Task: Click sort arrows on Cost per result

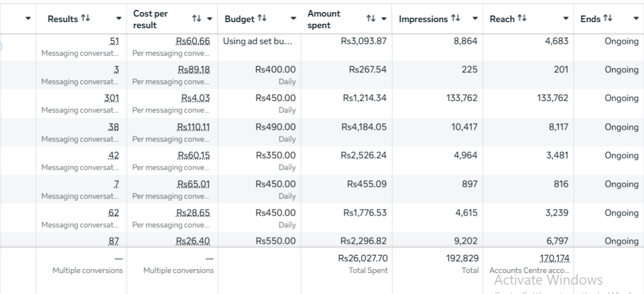Action: coord(196,19)
